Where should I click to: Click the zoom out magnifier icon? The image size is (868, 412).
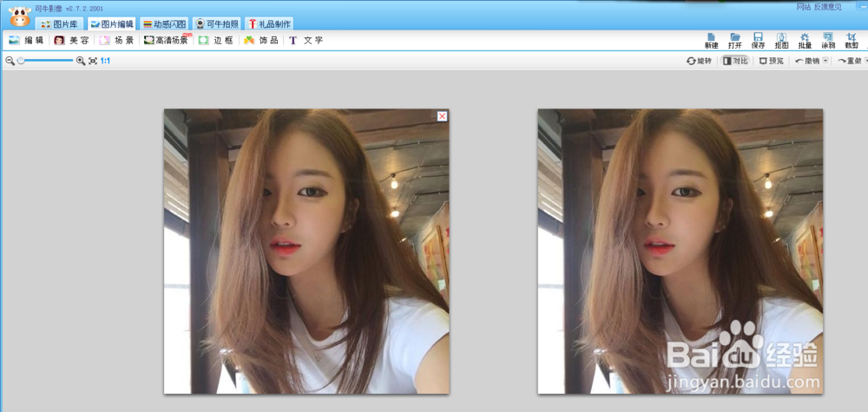(10, 61)
